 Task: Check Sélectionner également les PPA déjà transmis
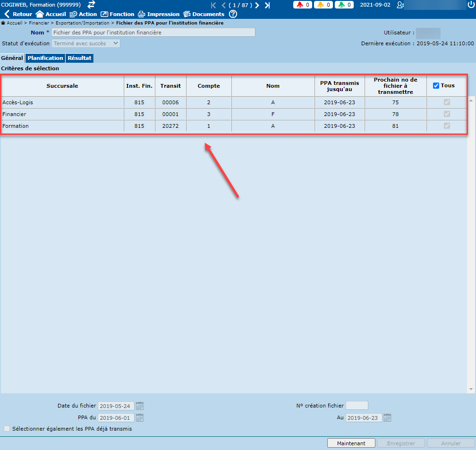(x=7, y=429)
